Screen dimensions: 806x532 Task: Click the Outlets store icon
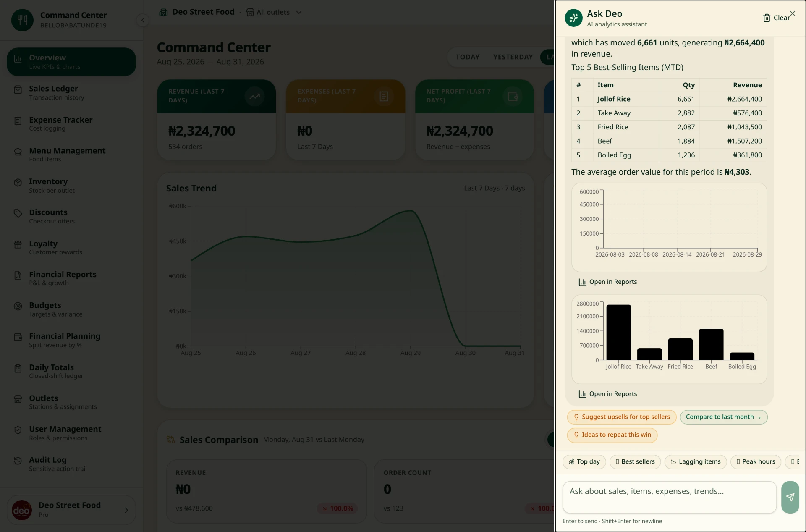18,399
